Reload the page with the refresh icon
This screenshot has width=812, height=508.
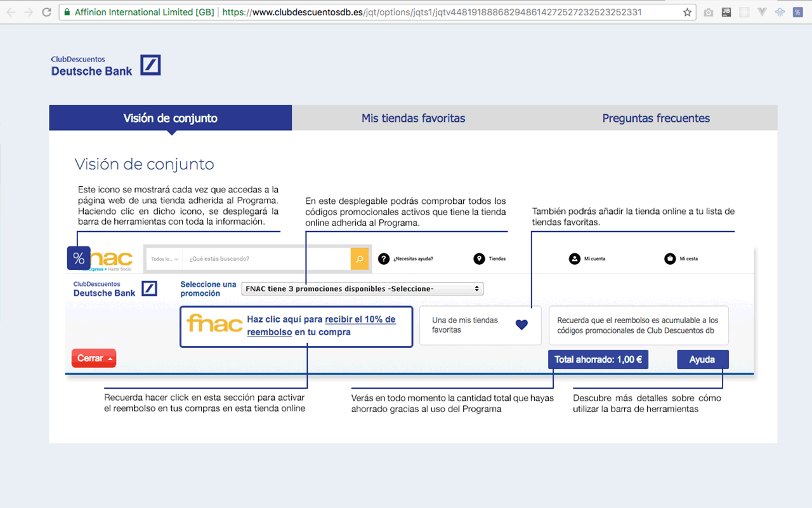point(46,12)
